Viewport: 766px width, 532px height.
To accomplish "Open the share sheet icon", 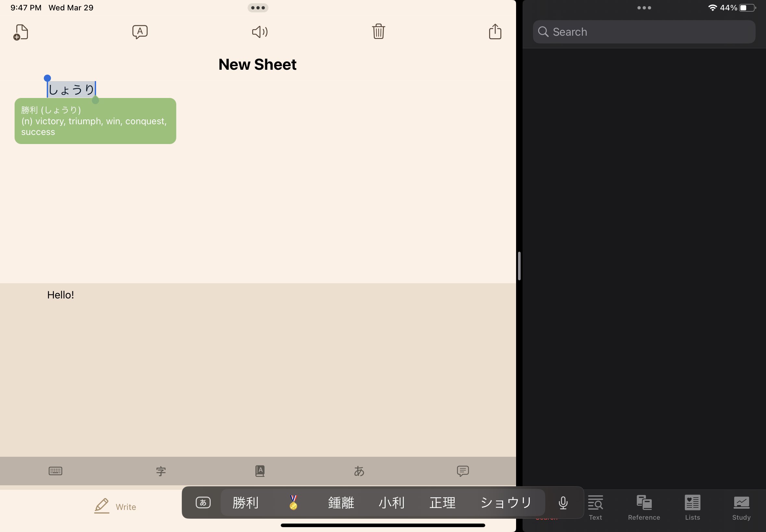I will pos(495,31).
